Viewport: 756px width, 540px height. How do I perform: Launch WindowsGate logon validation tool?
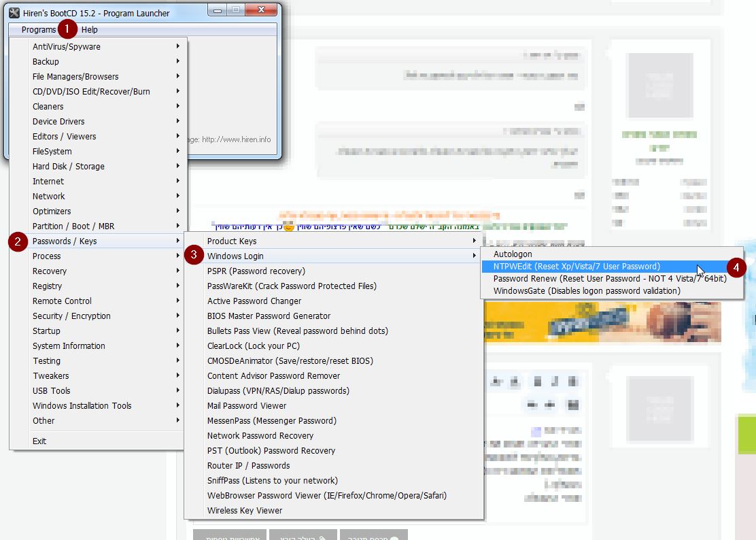tap(612, 290)
